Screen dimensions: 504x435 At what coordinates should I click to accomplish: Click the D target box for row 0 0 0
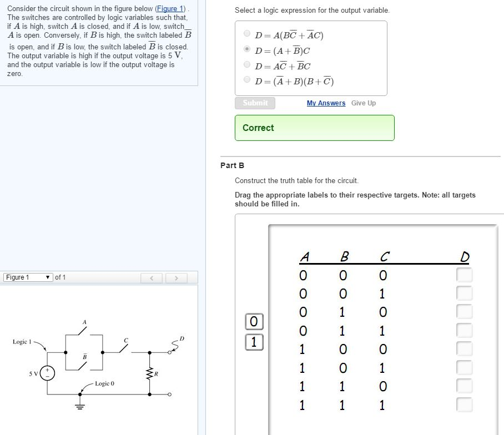tap(465, 275)
